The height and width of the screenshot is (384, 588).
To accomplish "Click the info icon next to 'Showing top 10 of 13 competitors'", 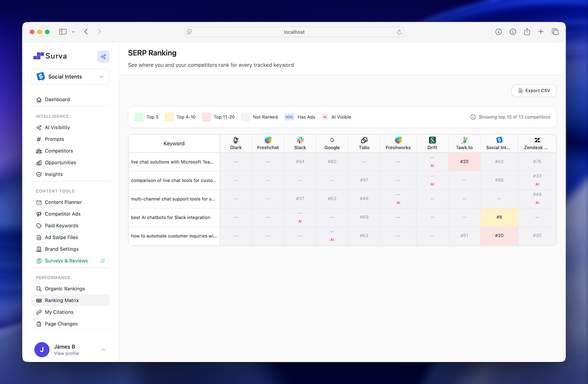I will click(x=473, y=117).
